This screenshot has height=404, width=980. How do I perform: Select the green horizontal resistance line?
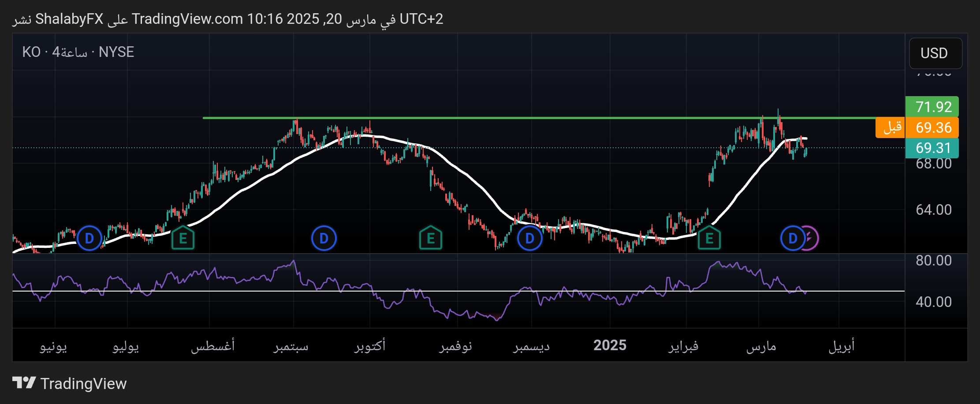[x=485, y=118]
